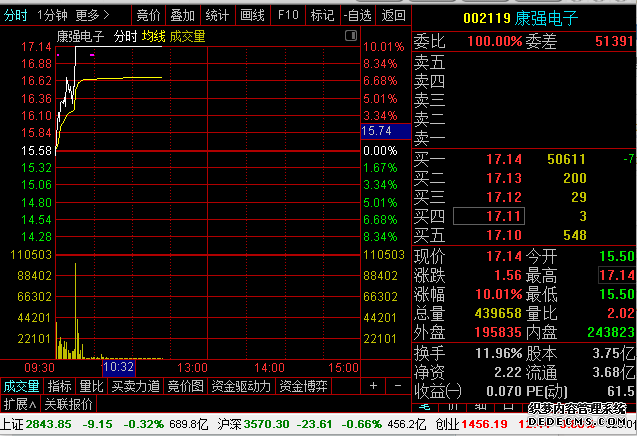Click 买一 volume 50611
637x436 pixels.
click(x=566, y=159)
